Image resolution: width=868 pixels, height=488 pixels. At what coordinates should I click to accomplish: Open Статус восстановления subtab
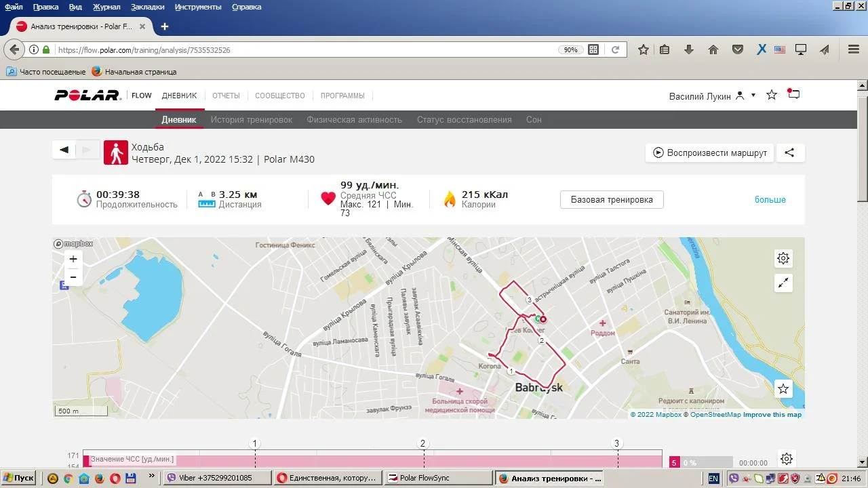point(465,120)
